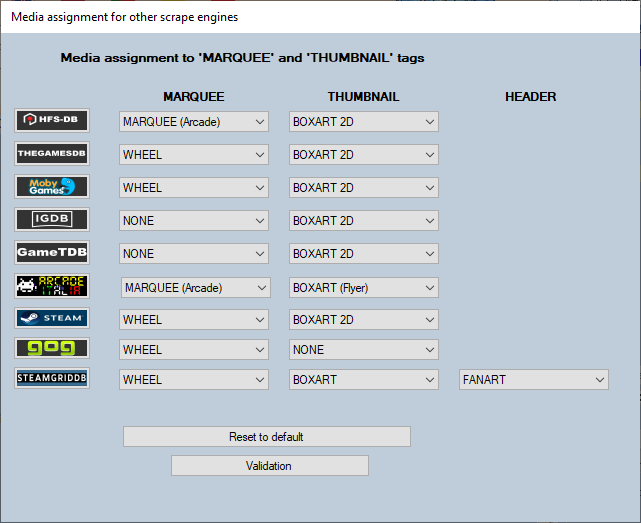This screenshot has height=523, width=641.
Task: Click the Arcade Italia logo icon
Action: point(52,286)
